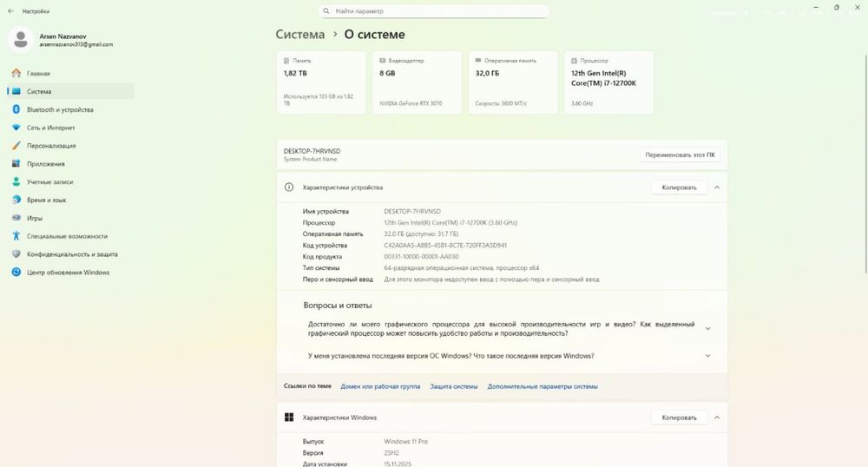Collapse the Характеристики Windows section

pyautogui.click(x=717, y=418)
